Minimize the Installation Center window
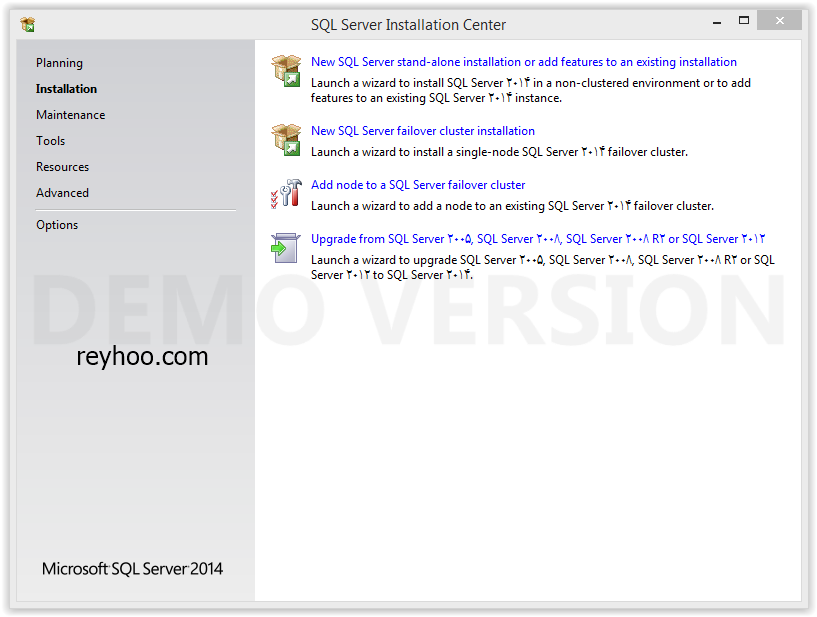The height and width of the screenshot is (617, 817). pos(717,22)
